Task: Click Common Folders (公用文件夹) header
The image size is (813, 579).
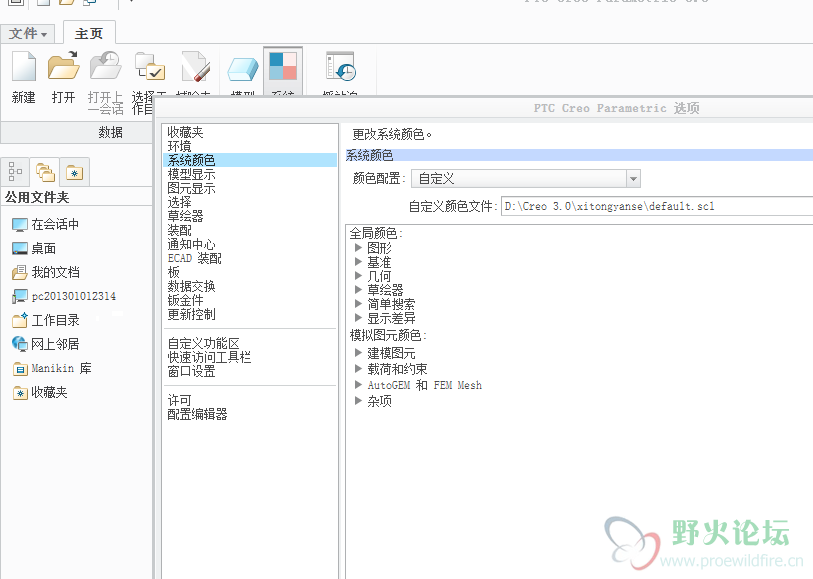Action: (37, 197)
